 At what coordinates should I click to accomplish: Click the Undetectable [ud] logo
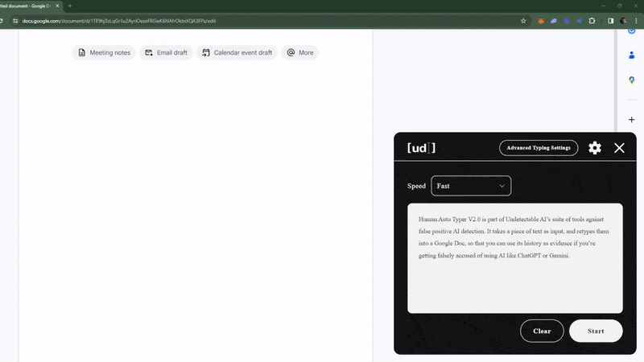421,148
